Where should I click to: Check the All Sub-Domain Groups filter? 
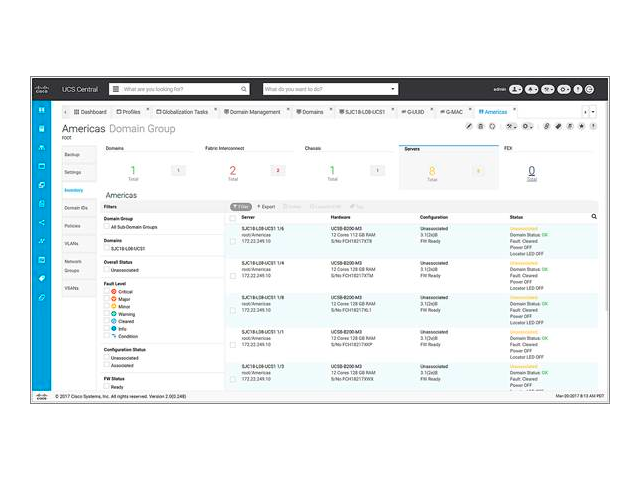107,227
